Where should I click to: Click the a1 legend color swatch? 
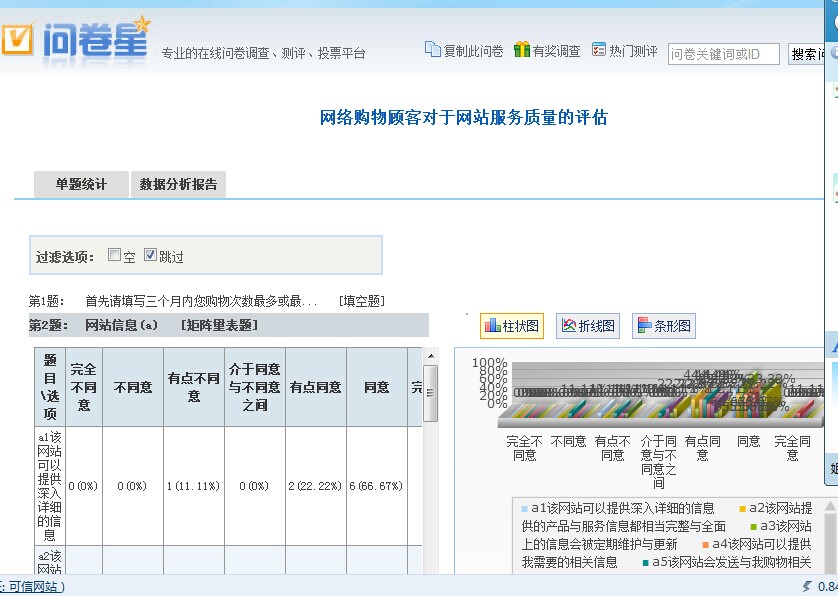click(524, 509)
